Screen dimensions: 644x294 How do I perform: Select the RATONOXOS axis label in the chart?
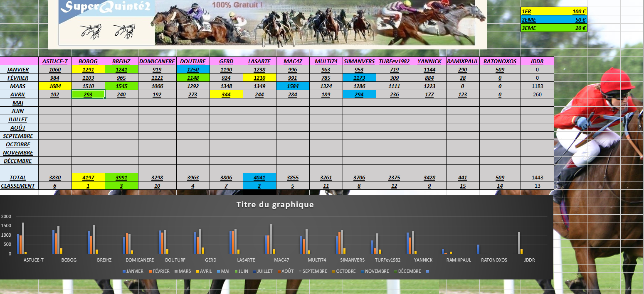click(494, 260)
